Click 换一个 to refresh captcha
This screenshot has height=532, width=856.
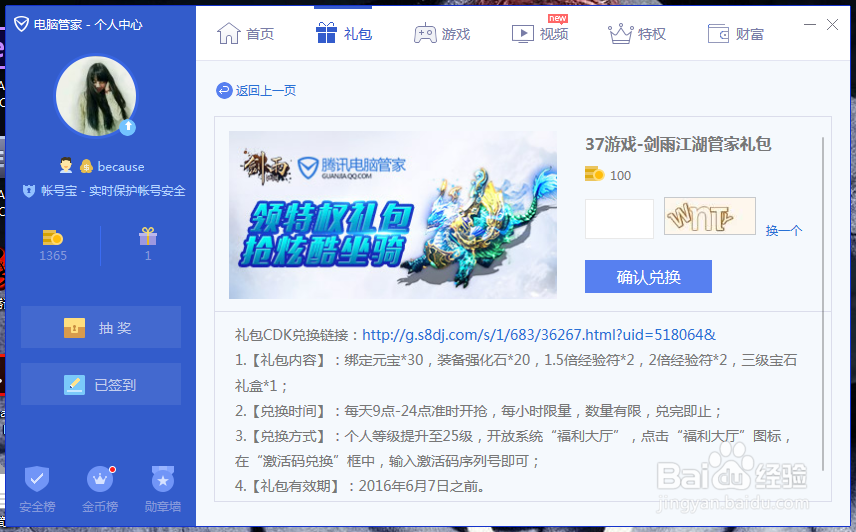[783, 231]
